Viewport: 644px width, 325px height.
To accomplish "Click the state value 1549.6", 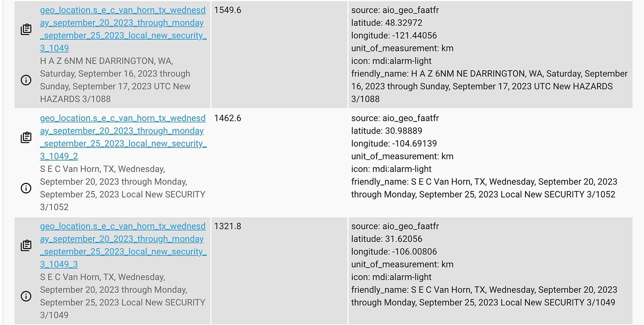I will click(228, 10).
